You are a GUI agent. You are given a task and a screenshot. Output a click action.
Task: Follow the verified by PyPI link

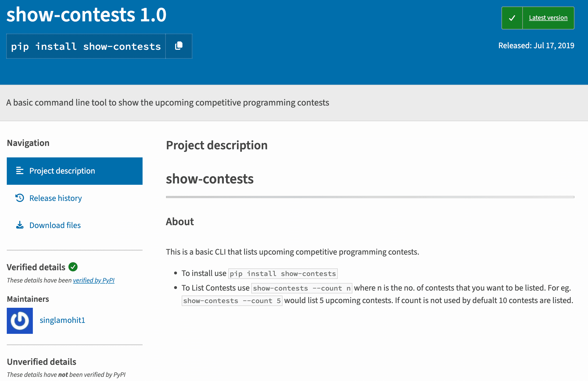pyautogui.click(x=94, y=280)
